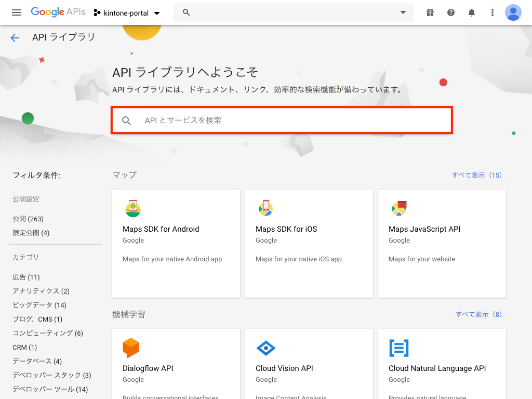
Task: Open the three-dot more options menu
Action: coord(493,12)
